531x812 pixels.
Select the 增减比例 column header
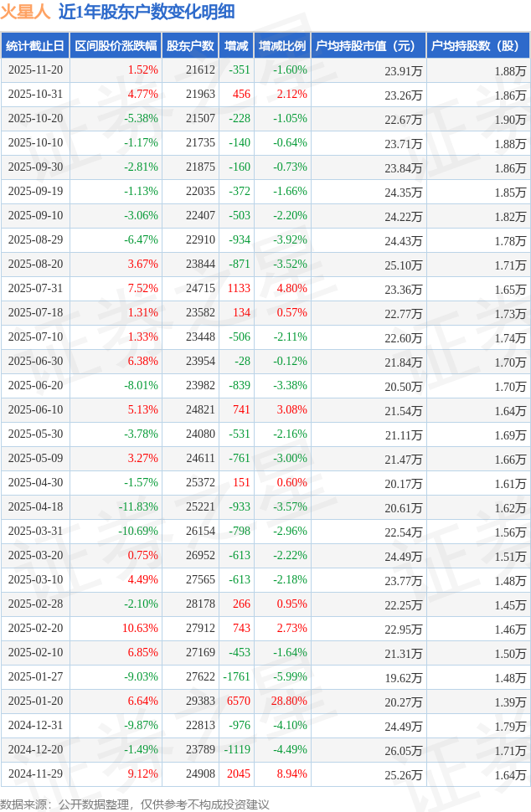coord(282,46)
